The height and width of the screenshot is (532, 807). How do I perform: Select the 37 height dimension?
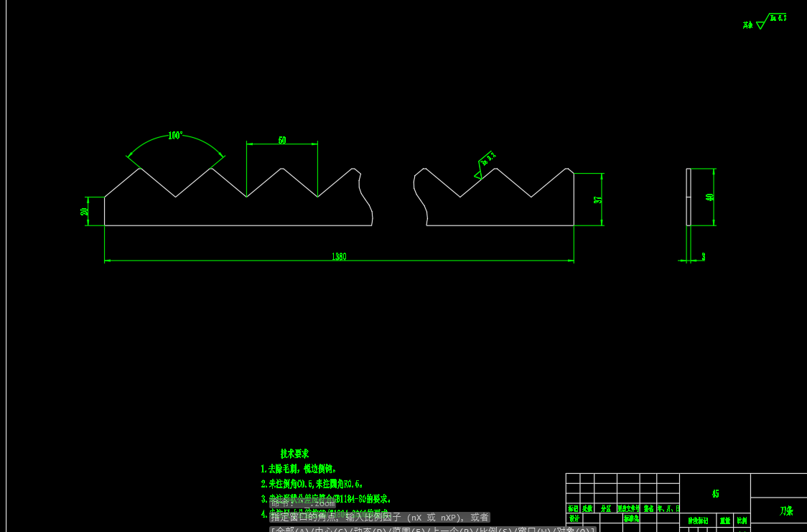pyautogui.click(x=597, y=200)
